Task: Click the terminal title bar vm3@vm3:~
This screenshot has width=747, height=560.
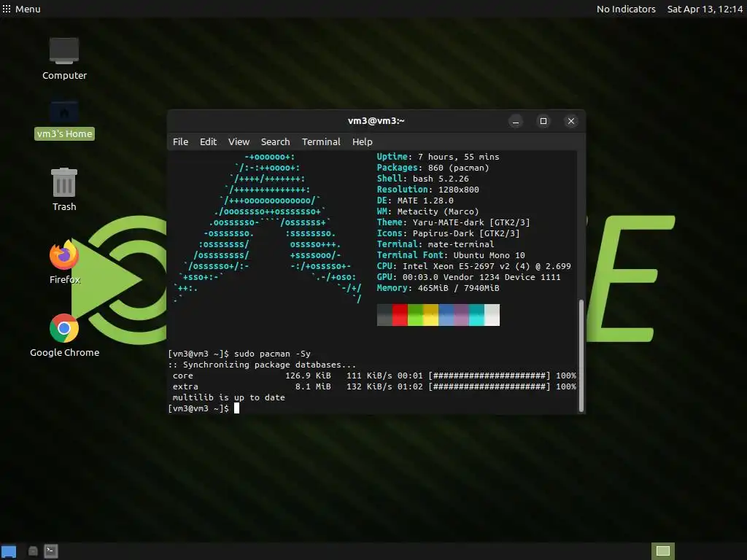Action: (x=376, y=121)
